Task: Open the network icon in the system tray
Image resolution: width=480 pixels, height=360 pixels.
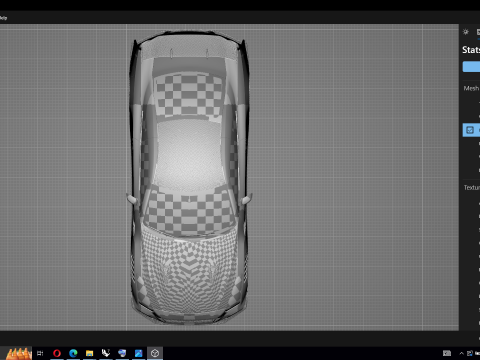Action: 470,353
